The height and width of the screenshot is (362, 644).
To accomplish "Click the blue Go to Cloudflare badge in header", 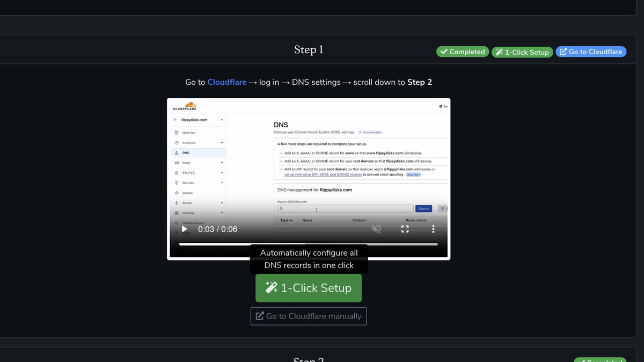I will coord(591,52).
